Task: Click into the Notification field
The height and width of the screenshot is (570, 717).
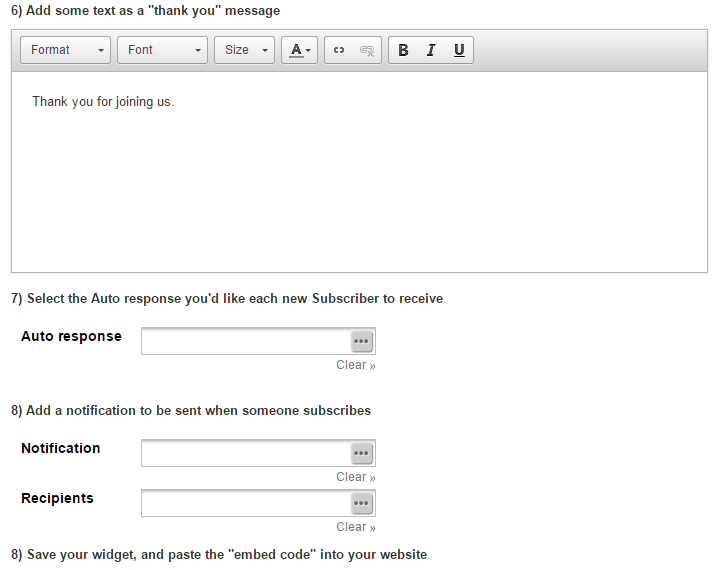Action: click(245, 453)
